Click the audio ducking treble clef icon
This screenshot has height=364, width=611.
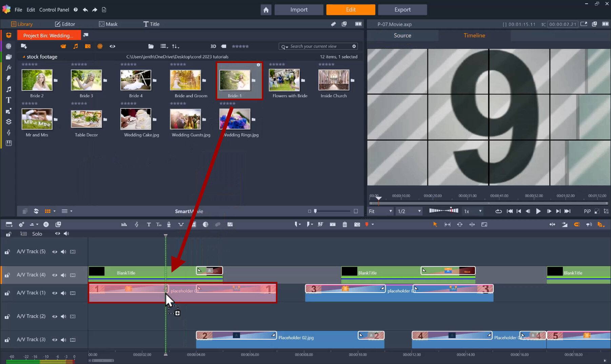137,224
